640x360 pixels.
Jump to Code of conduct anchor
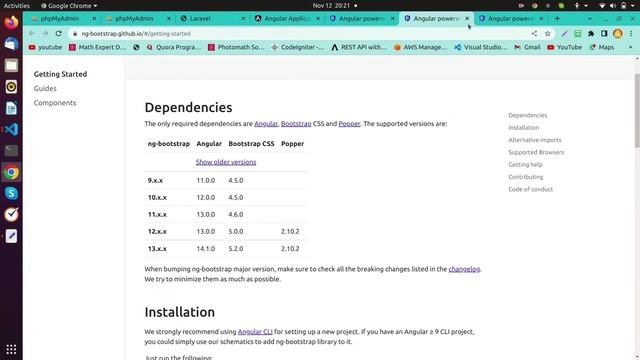[x=531, y=189]
